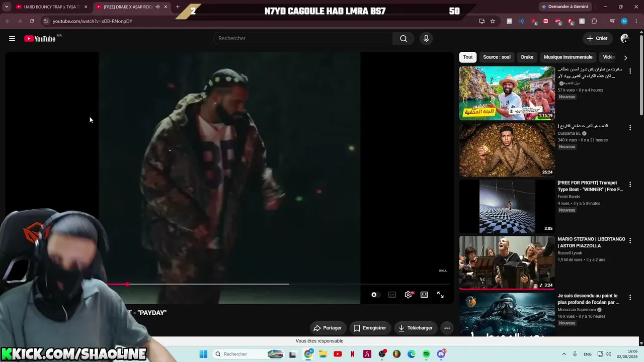Show hidden system tray icons
Screen dimensions: 644x362
[x=564, y=354]
